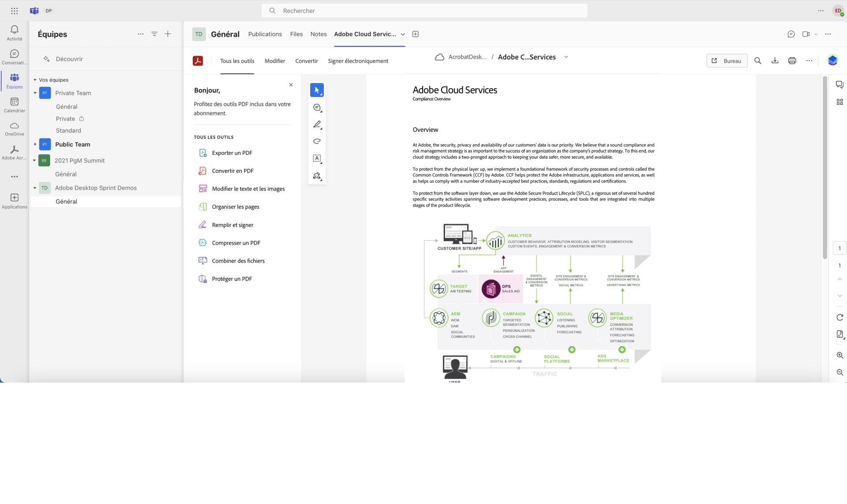Click the Bureau button in toolbar
The height and width of the screenshot is (504, 847).
(x=726, y=60)
